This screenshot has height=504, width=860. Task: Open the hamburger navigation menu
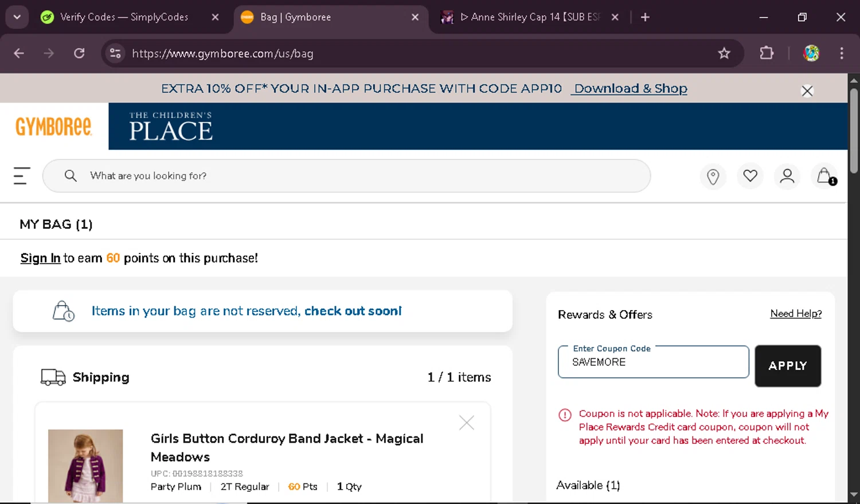coord(22,176)
